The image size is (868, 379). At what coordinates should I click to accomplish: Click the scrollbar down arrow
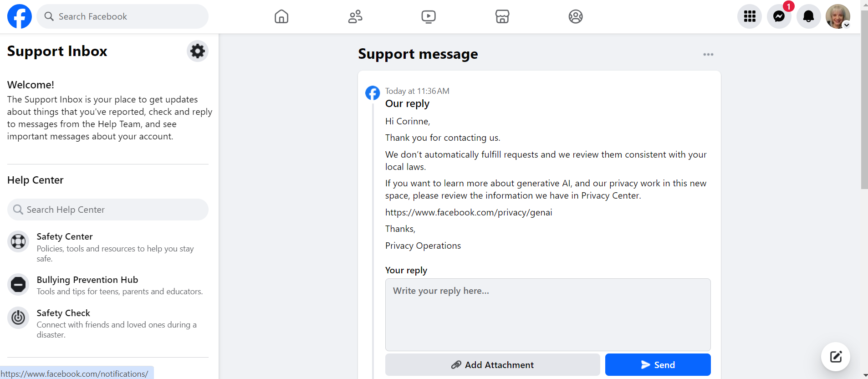pos(864,375)
